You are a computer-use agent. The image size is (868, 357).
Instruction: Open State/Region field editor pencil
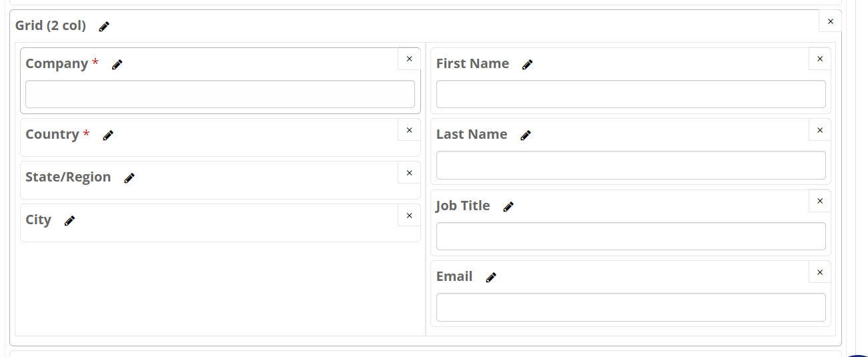pos(129,178)
